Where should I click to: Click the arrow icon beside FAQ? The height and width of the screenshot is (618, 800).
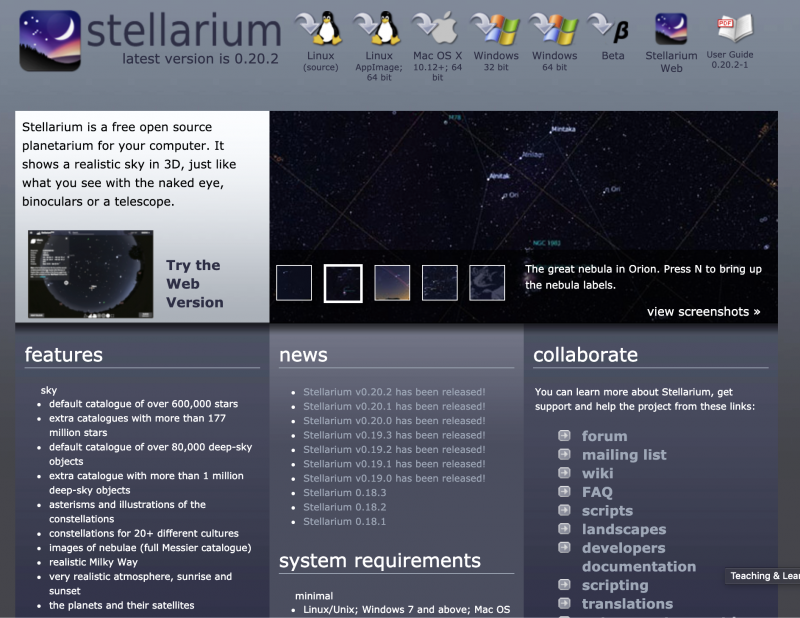564,491
